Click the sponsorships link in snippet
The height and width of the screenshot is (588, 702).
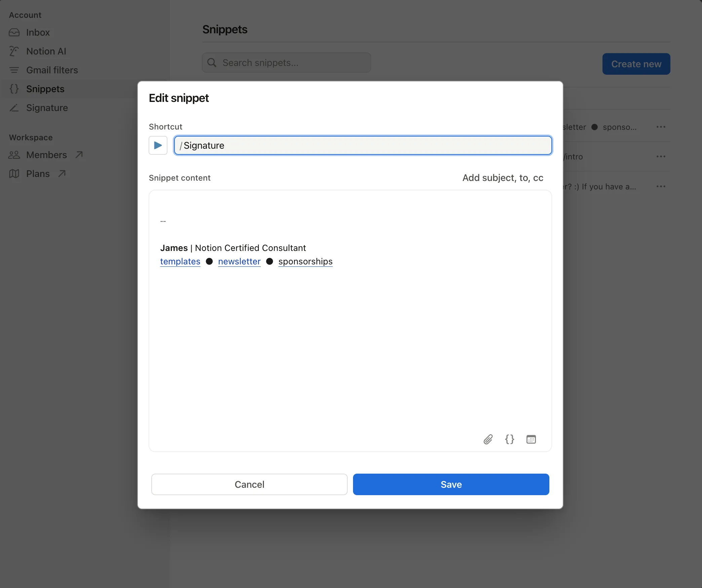pos(305,261)
